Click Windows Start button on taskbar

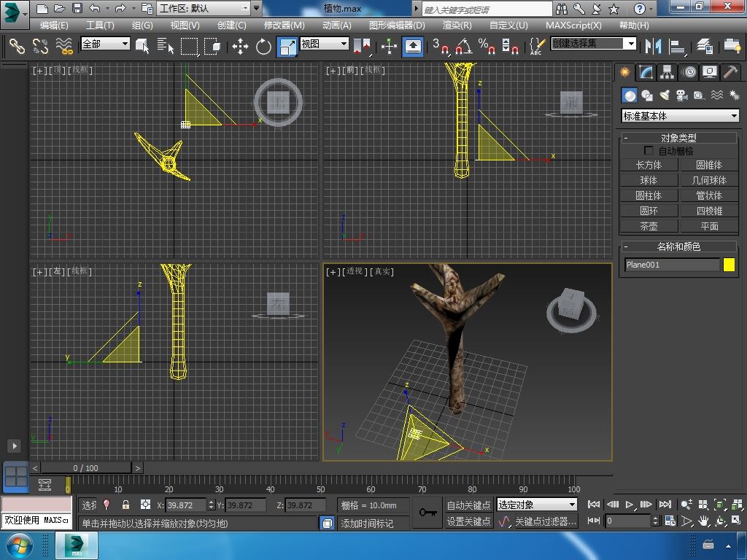19,545
